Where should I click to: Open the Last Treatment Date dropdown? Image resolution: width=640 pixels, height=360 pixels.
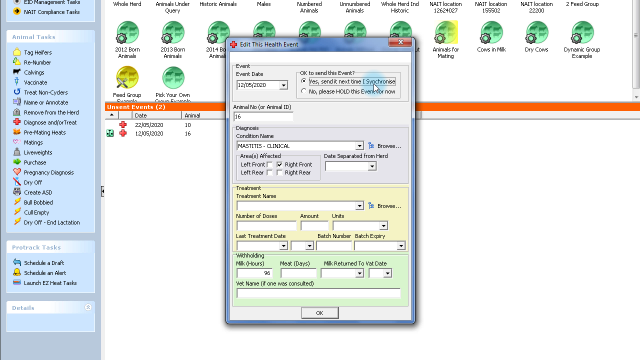click(283, 246)
